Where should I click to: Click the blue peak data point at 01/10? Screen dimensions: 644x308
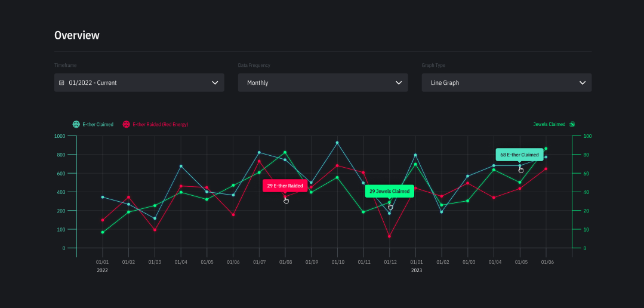pyautogui.click(x=337, y=143)
